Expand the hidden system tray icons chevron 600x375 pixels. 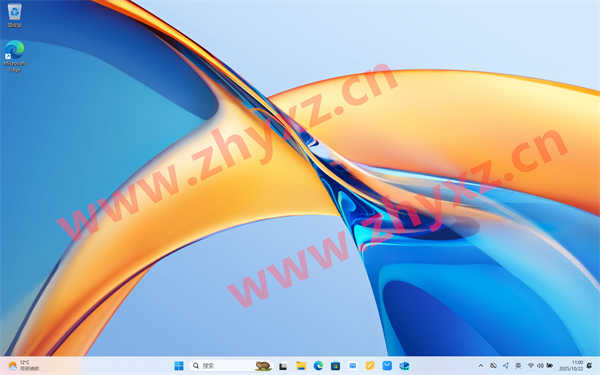pos(481,366)
